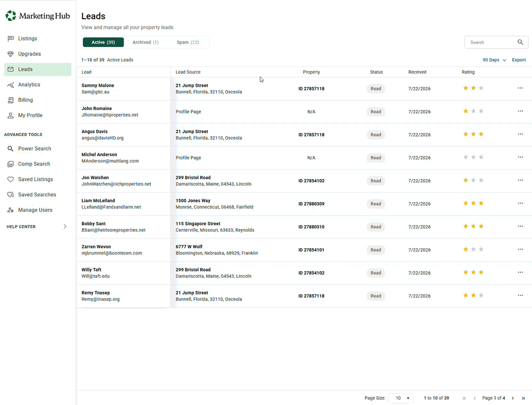Open the Page Size dropdown
This screenshot has width=532, height=405.
401,398
